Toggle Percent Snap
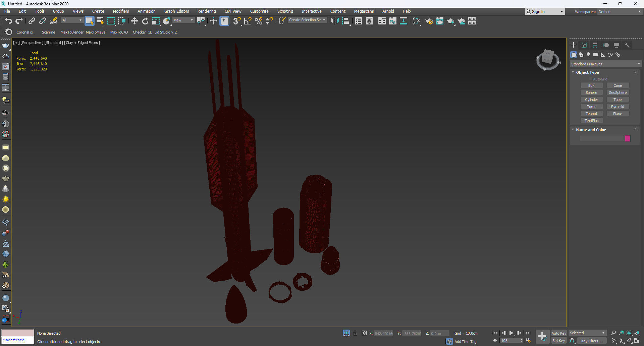Viewport: 644px width, 346px height. 259,21
